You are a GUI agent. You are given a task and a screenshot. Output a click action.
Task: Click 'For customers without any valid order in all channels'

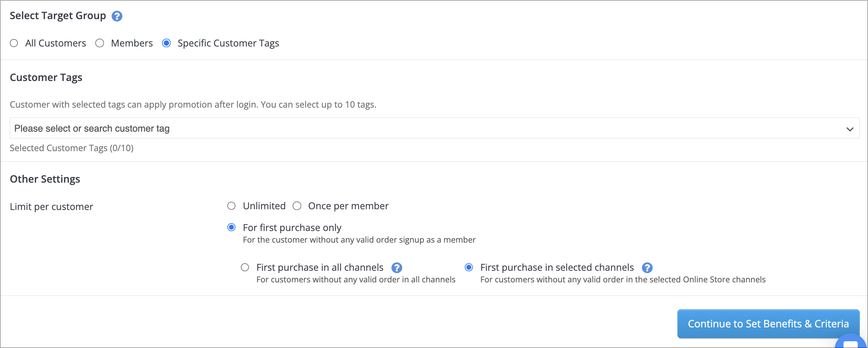click(356, 280)
